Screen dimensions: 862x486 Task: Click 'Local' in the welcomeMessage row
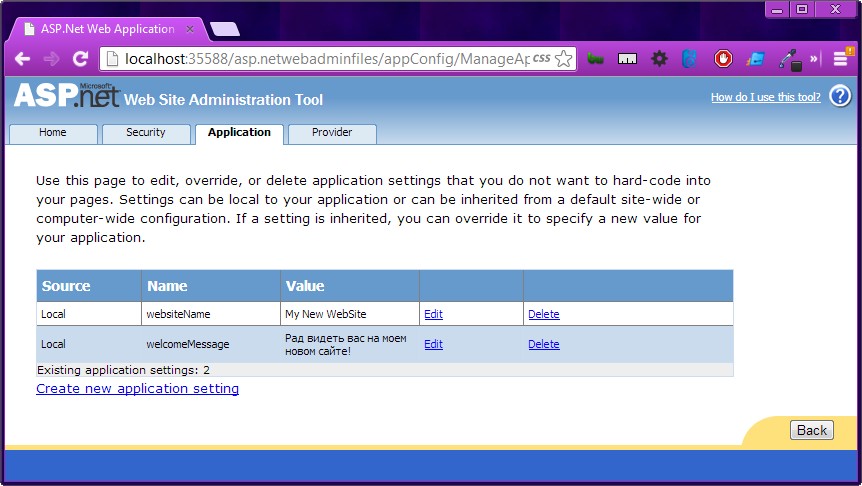tap(53, 344)
